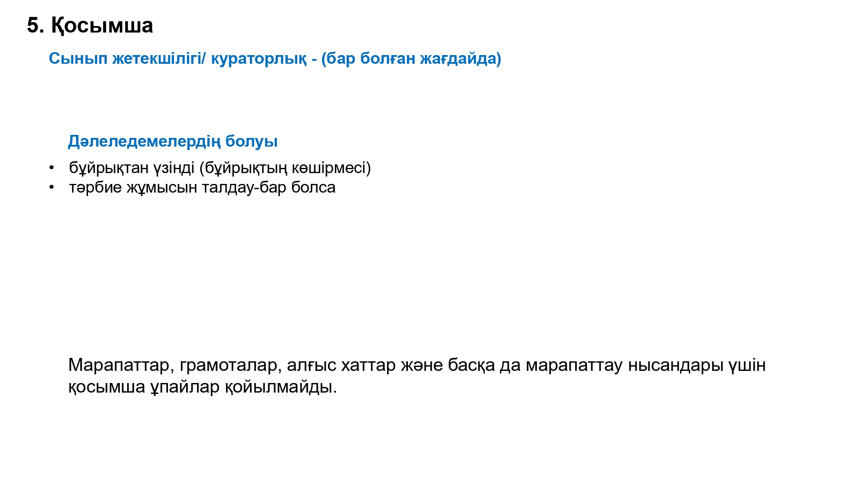The width and height of the screenshot is (868, 488).
Task: Click the phrase "марапаттау нысандары"
Action: tap(625, 365)
